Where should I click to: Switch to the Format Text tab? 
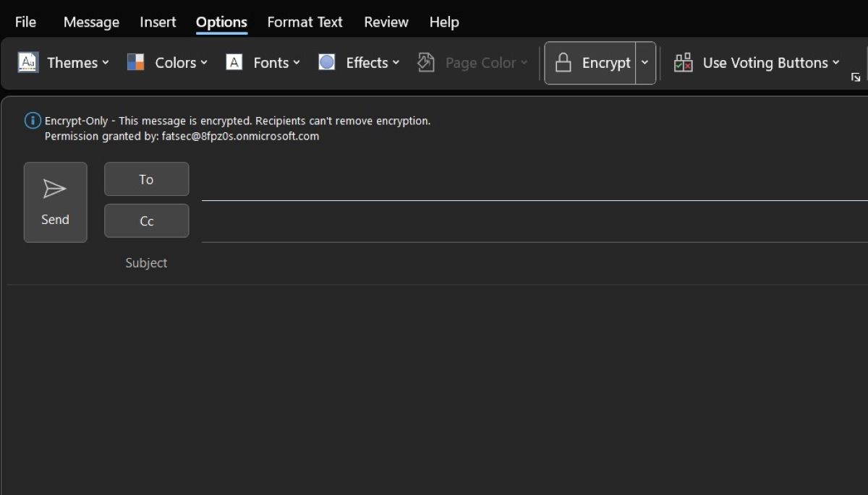pyautogui.click(x=305, y=22)
